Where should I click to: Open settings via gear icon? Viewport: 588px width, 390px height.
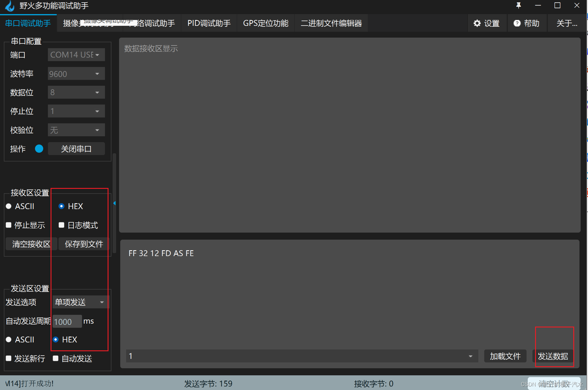pos(477,23)
